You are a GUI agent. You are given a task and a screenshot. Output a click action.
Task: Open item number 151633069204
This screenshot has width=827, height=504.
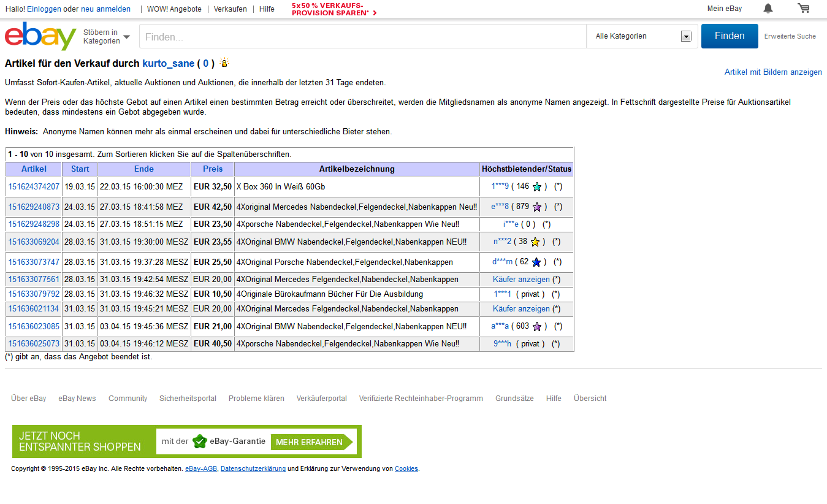click(x=34, y=242)
